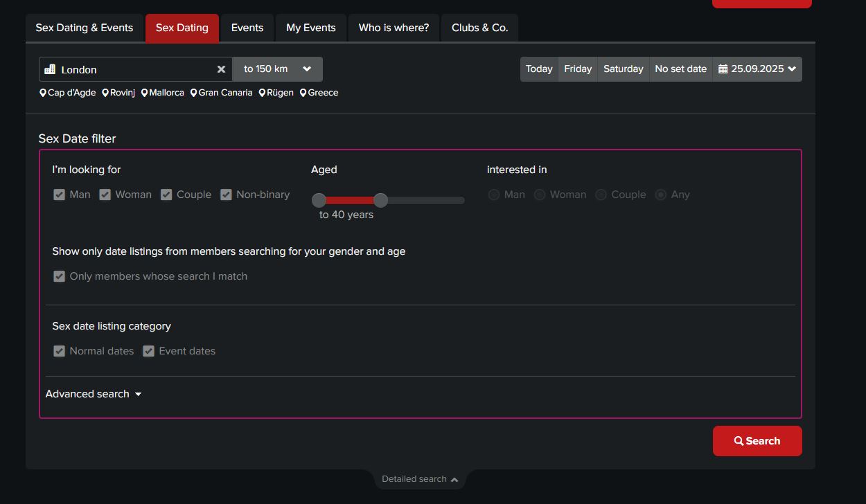Toggle the Woman checkbox under I'm looking for
This screenshot has height=504, width=866.
click(x=105, y=195)
